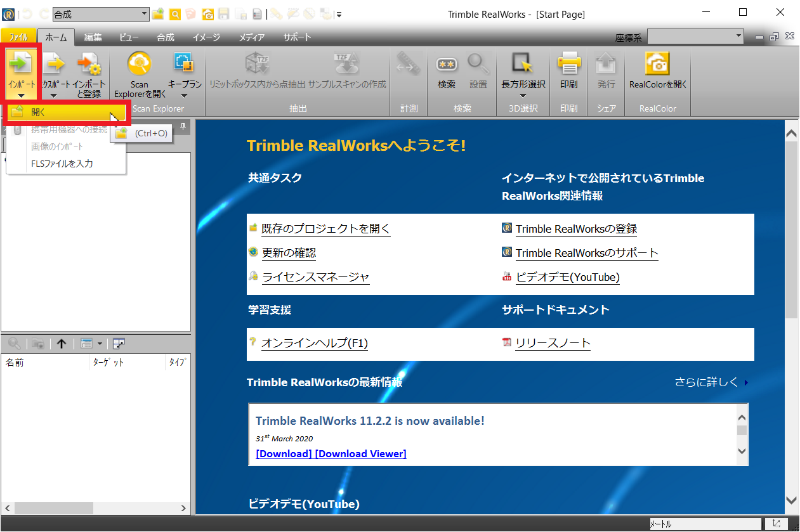
Task: Click the Publish (発行) share icon
Action: 606,63
